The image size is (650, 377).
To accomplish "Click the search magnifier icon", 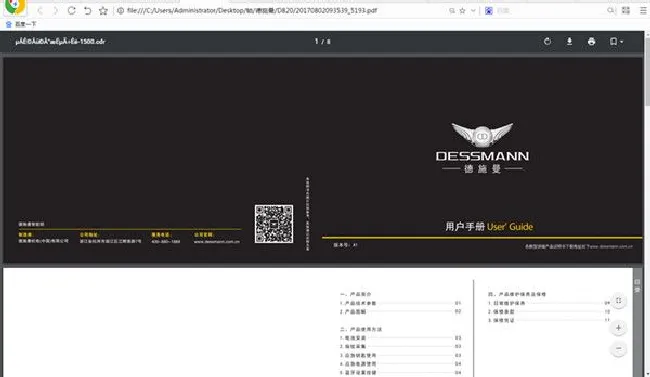I will point(611,10).
